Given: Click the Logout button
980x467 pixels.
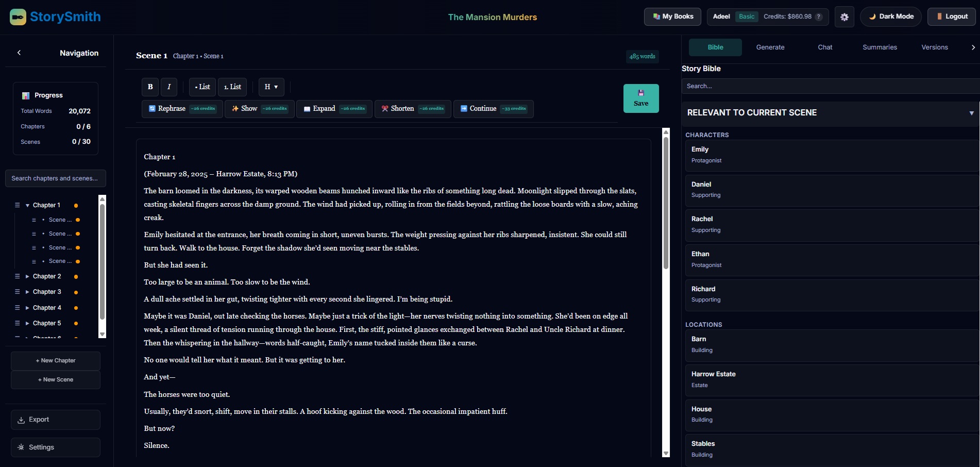Looking at the screenshot, I should (x=951, y=16).
